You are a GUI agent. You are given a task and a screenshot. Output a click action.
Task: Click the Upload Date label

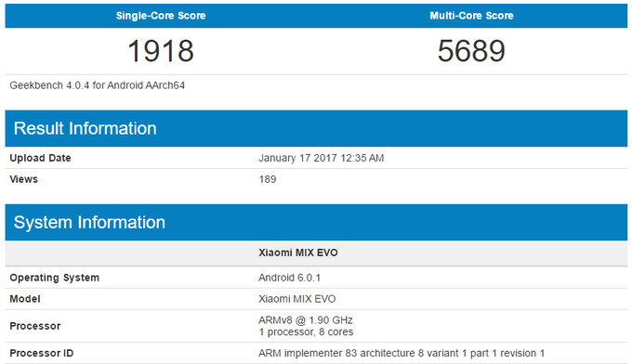[40, 158]
